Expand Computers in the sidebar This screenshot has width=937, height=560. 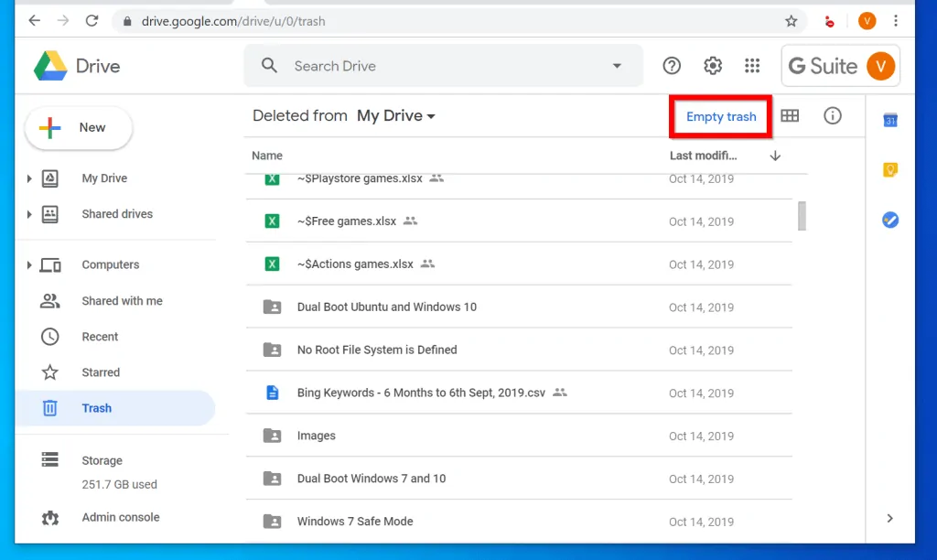coord(28,264)
